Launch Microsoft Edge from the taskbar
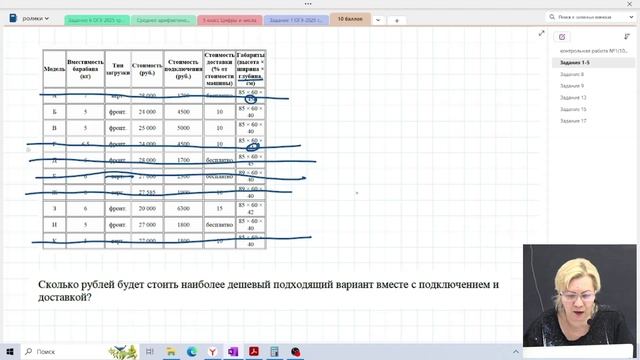The height and width of the screenshot is (360, 640). click(x=192, y=351)
